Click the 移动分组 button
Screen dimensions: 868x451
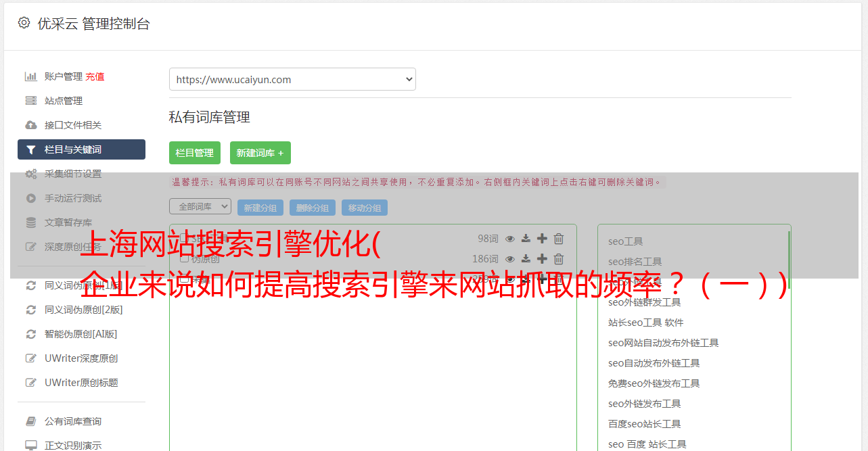365,208
